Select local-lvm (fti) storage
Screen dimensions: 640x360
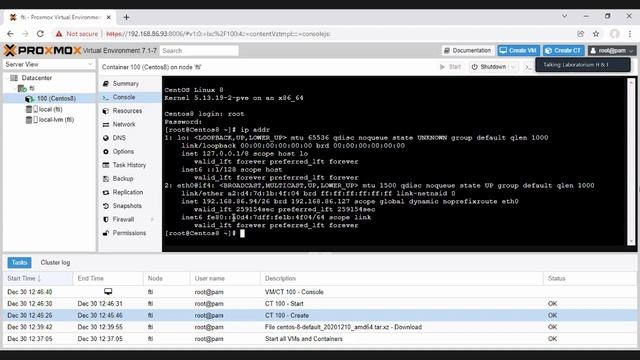coord(56,120)
